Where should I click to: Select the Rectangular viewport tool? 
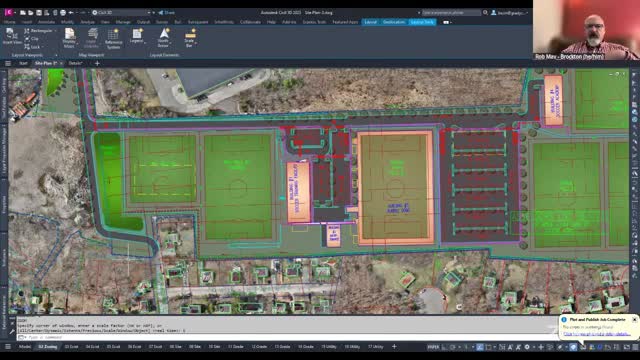pos(38,31)
